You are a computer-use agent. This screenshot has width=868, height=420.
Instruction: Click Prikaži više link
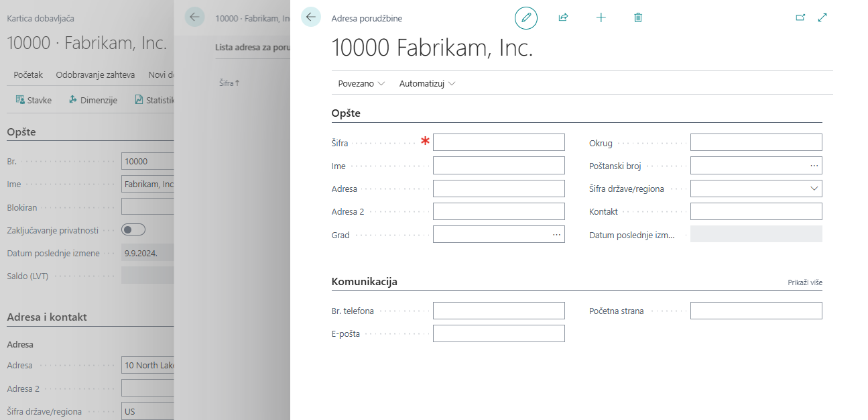coord(804,283)
